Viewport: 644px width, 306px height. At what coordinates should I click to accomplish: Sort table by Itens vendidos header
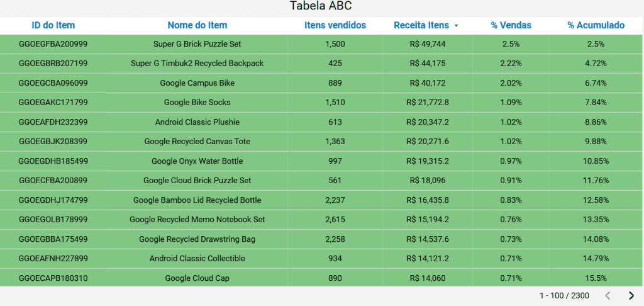335,25
